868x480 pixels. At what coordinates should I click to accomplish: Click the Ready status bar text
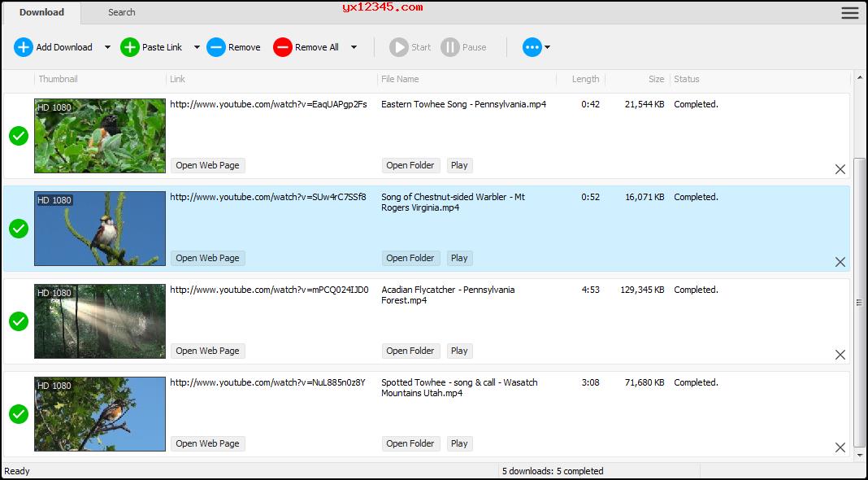17,471
